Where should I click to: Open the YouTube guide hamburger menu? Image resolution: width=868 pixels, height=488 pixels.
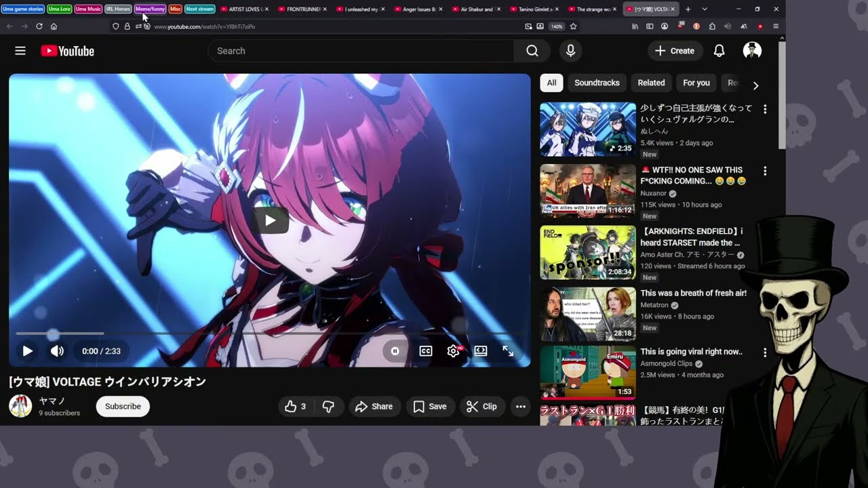tap(20, 51)
